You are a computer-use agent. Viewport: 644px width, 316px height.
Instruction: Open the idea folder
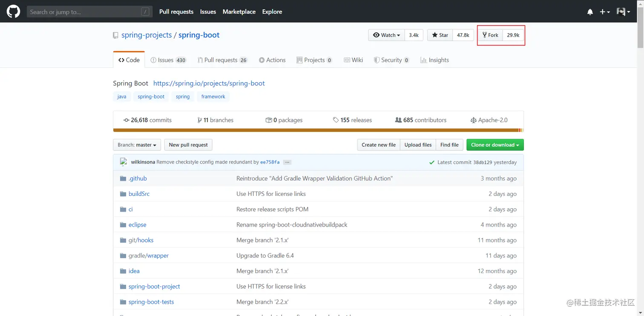(134, 271)
